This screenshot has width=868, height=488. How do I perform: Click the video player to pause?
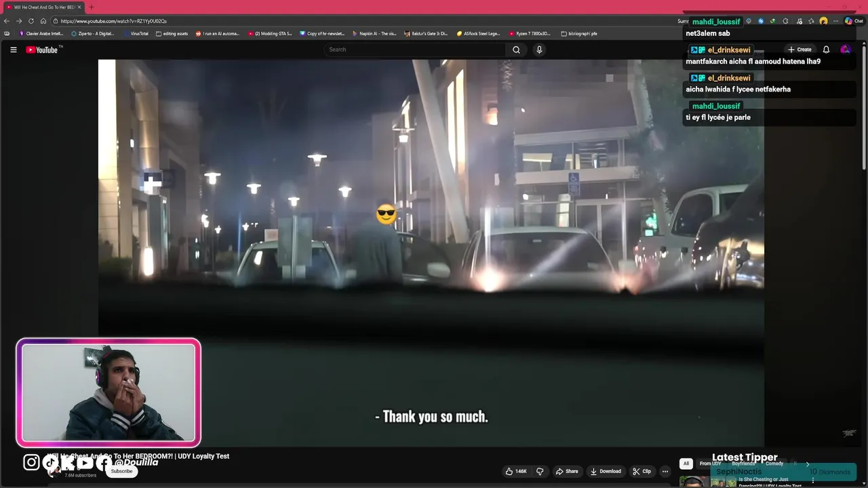pos(431,253)
